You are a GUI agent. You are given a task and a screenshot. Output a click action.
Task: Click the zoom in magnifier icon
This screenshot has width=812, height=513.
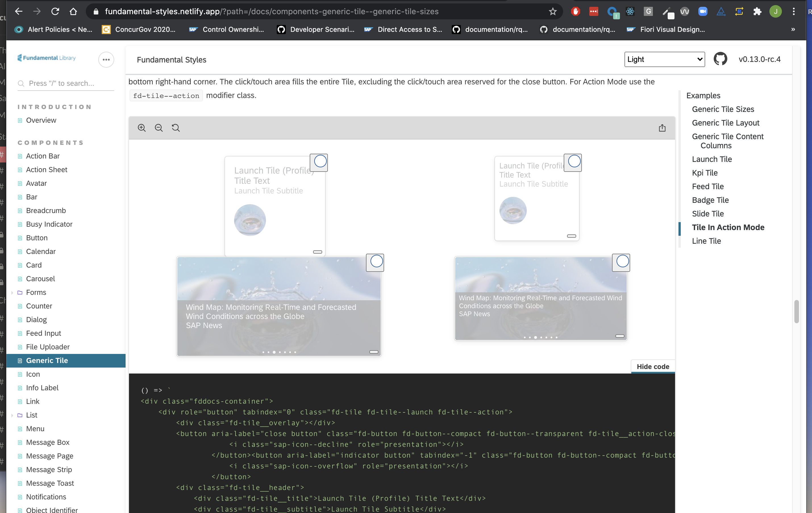[141, 128]
